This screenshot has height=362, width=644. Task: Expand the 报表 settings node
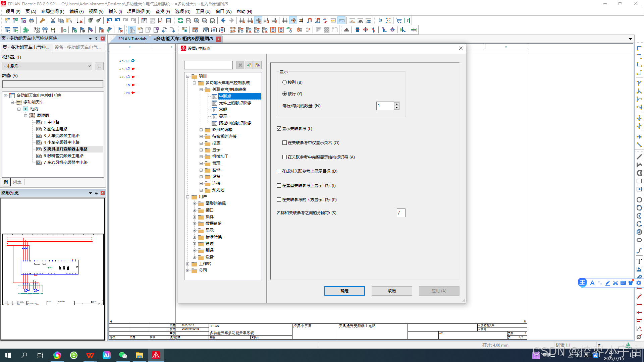(x=201, y=143)
